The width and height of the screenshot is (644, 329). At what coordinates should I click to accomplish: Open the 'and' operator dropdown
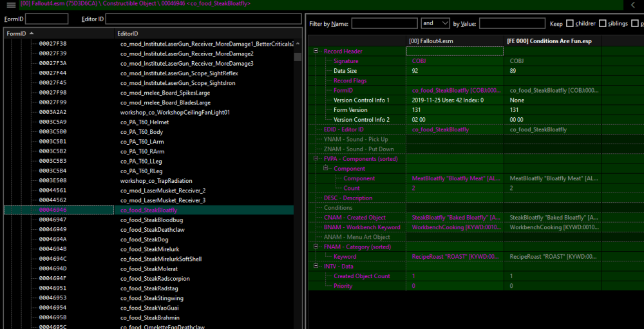tap(435, 23)
